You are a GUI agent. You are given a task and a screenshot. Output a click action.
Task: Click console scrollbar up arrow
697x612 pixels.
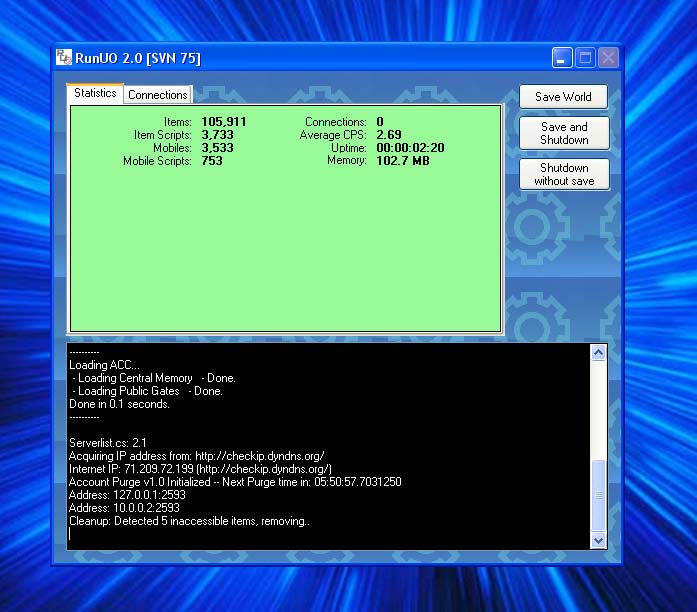point(598,352)
